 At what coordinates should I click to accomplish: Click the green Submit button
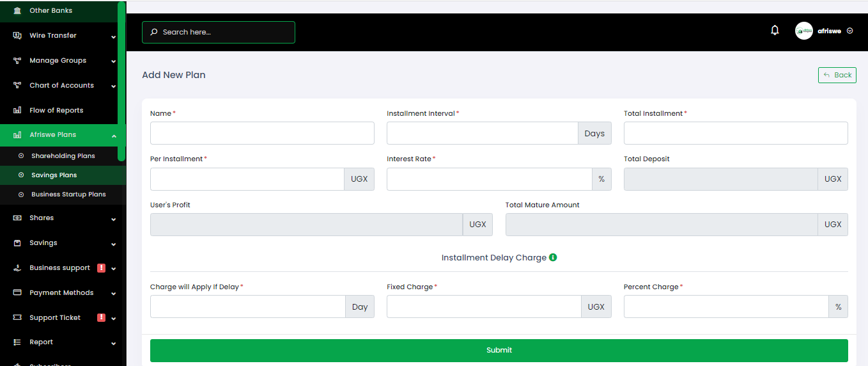[x=499, y=351]
